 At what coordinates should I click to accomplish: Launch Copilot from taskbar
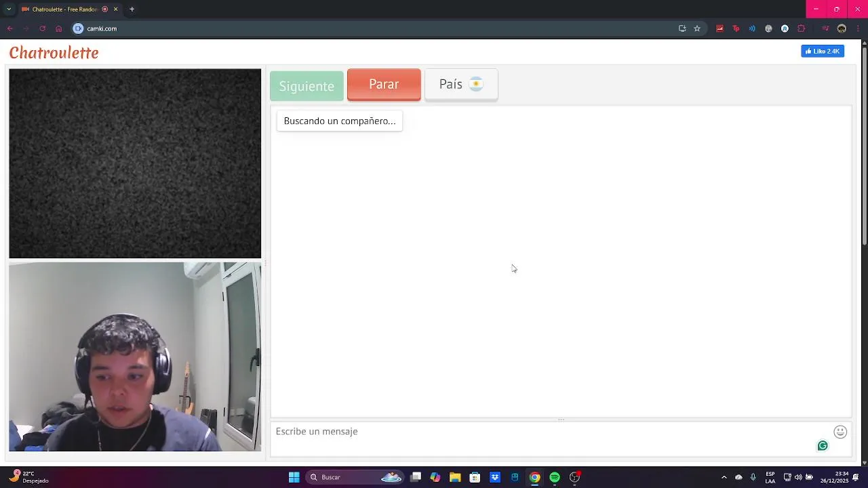pyautogui.click(x=435, y=477)
